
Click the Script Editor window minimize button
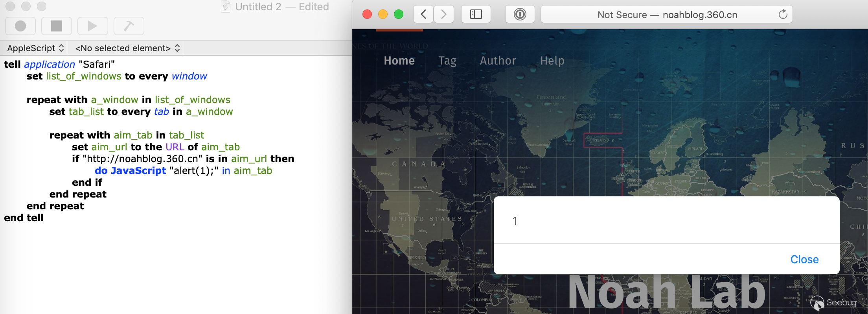[x=26, y=6]
